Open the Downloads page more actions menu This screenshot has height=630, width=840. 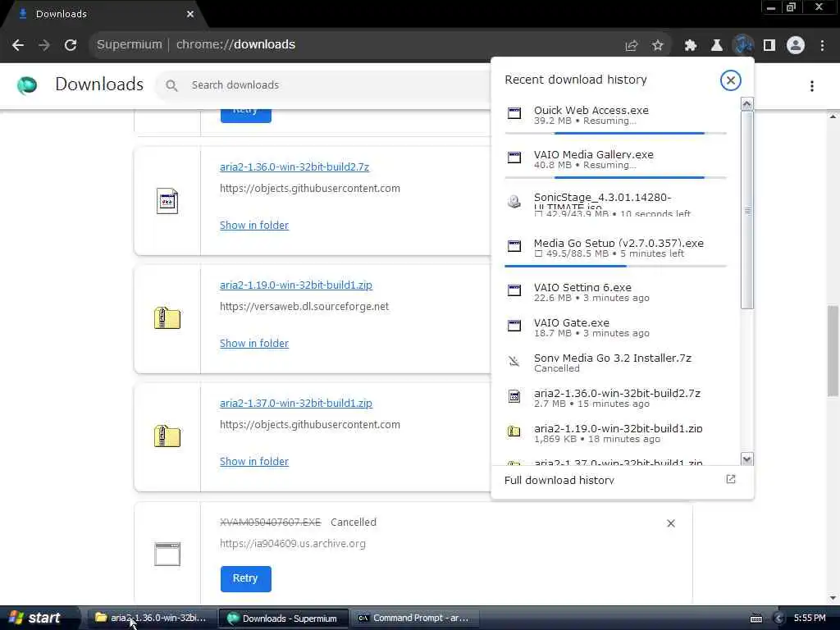click(x=812, y=86)
